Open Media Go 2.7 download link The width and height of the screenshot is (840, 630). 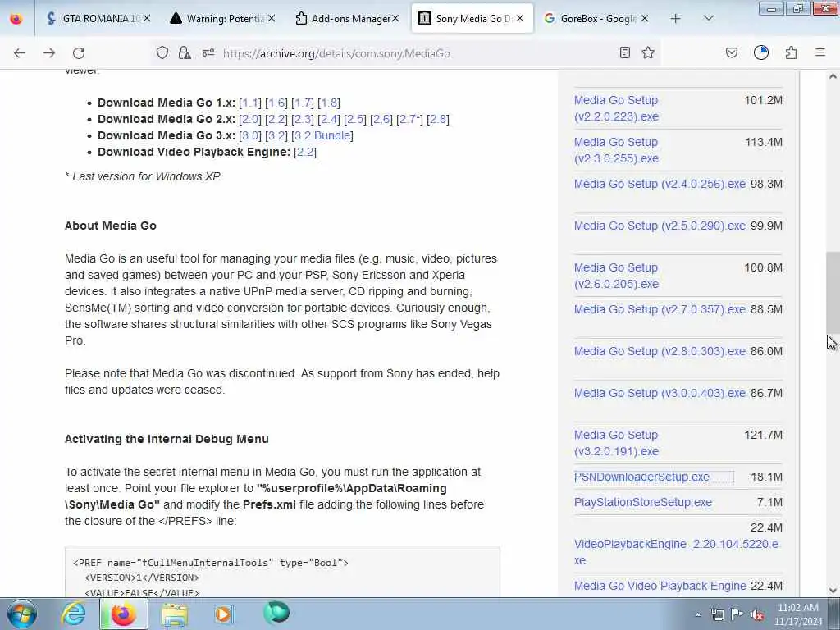(x=409, y=120)
